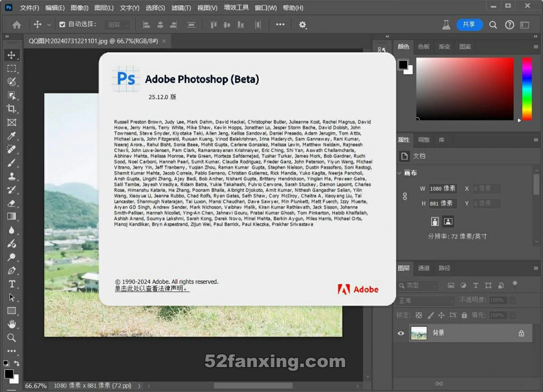Select the Quick Selection tool

click(12, 82)
